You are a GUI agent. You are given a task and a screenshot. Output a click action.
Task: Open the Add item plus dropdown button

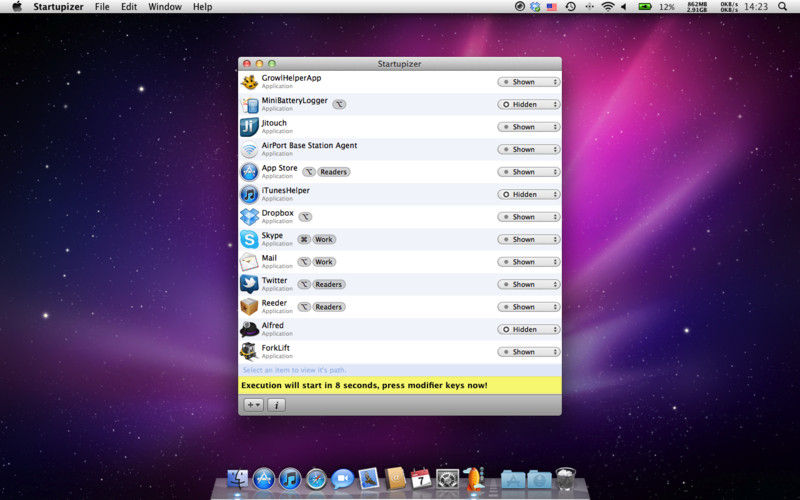click(x=254, y=405)
